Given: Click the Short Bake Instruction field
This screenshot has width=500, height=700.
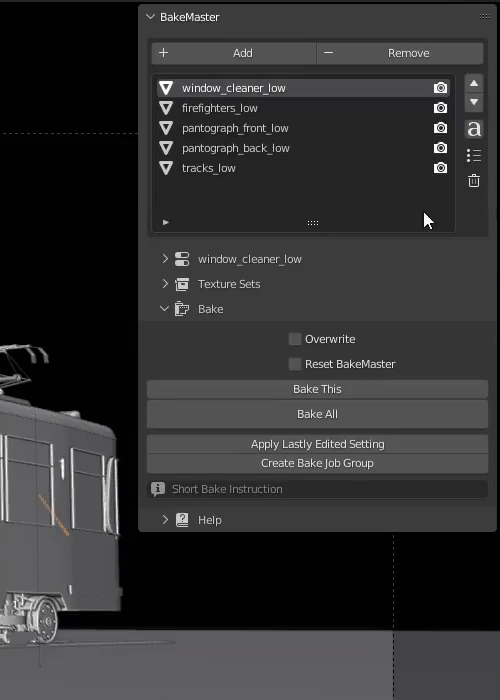Looking at the screenshot, I should pyautogui.click(x=317, y=489).
